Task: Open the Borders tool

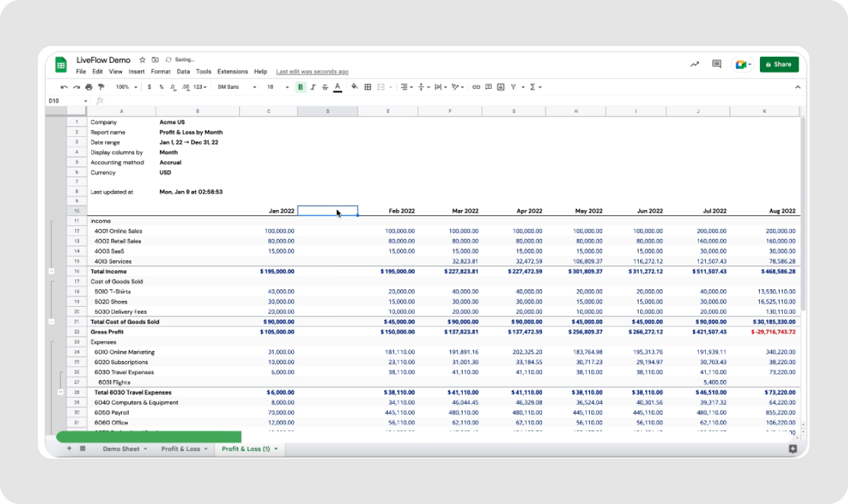Action: 366,87
